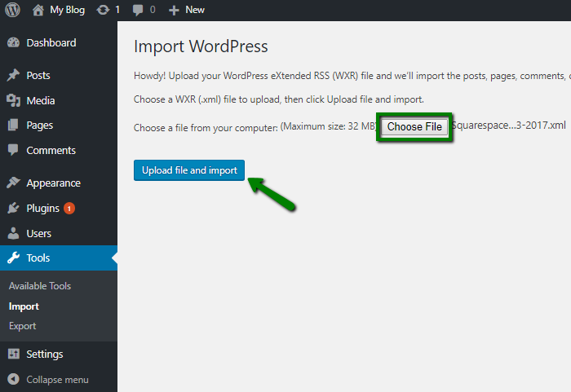Viewport: 571px width, 392px height.
Task: Click the Choose File button
Action: click(x=414, y=127)
